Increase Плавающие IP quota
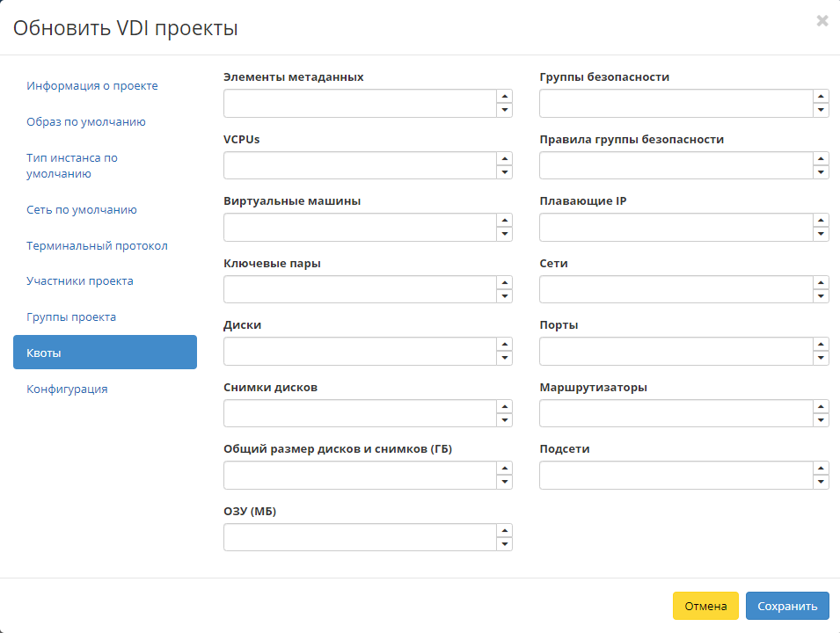This screenshot has width=840, height=633. click(x=819, y=222)
